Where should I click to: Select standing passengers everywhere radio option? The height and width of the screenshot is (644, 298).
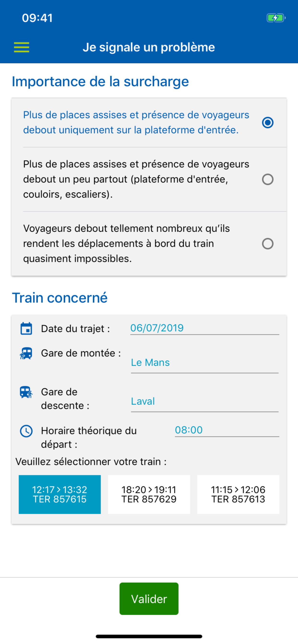click(x=268, y=179)
